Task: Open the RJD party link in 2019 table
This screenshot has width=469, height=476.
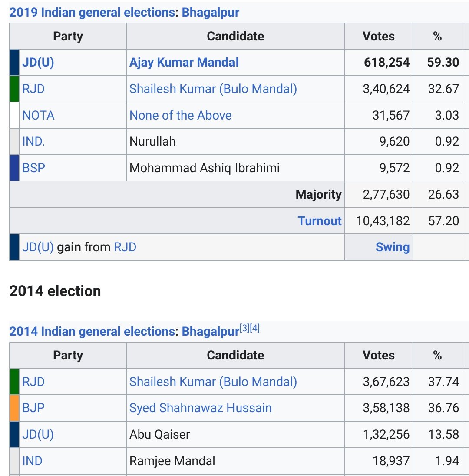Action: [33, 89]
